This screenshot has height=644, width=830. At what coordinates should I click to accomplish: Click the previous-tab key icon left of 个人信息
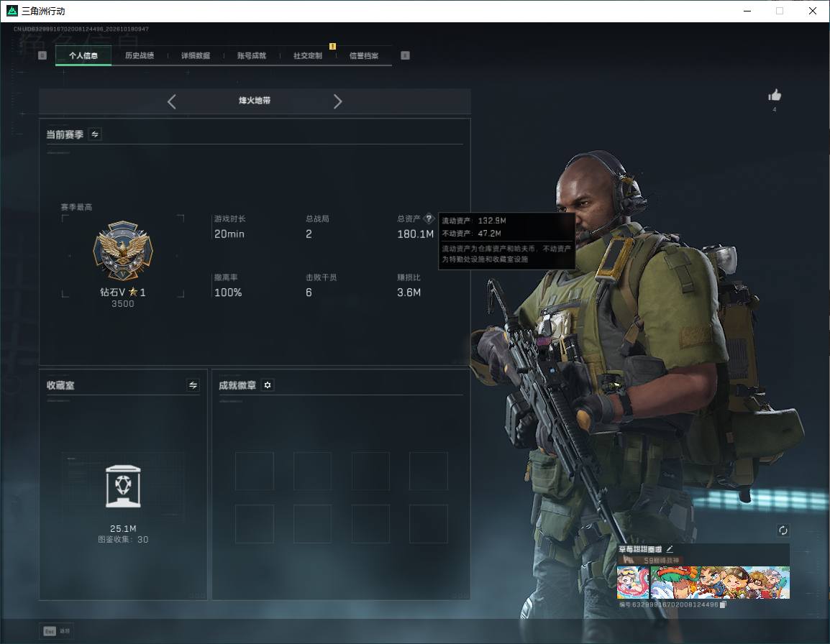click(x=43, y=55)
